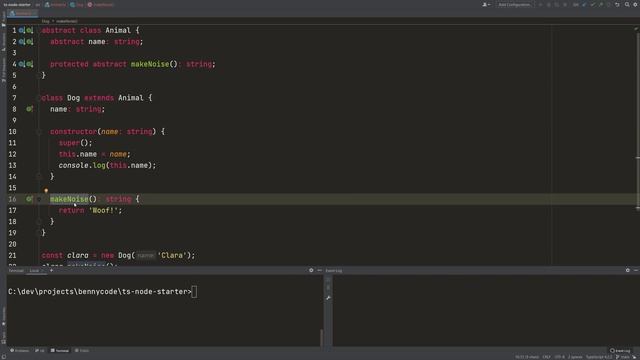Open the Search Everywhere magnifier icon
Screen dimensions: 640x360
point(627,5)
